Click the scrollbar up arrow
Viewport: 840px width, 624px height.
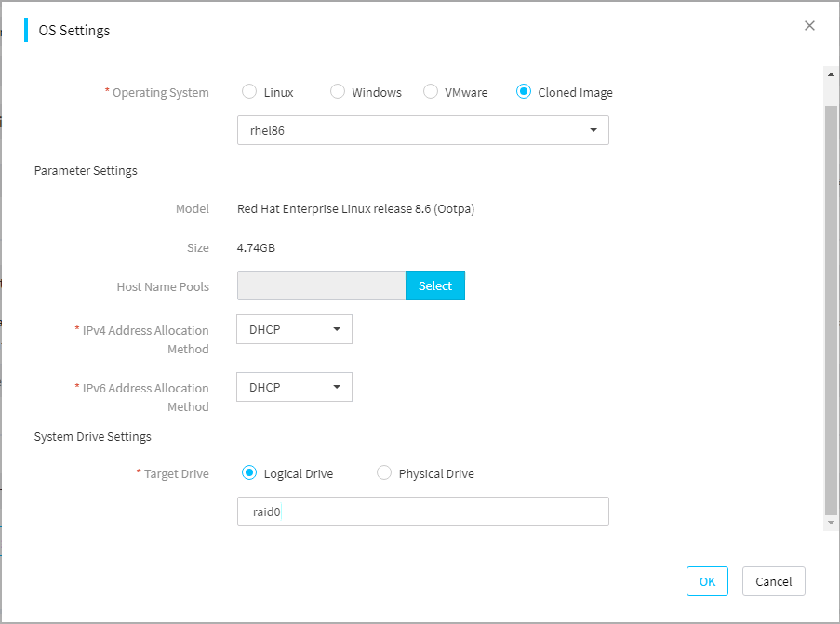pyautogui.click(x=831, y=74)
